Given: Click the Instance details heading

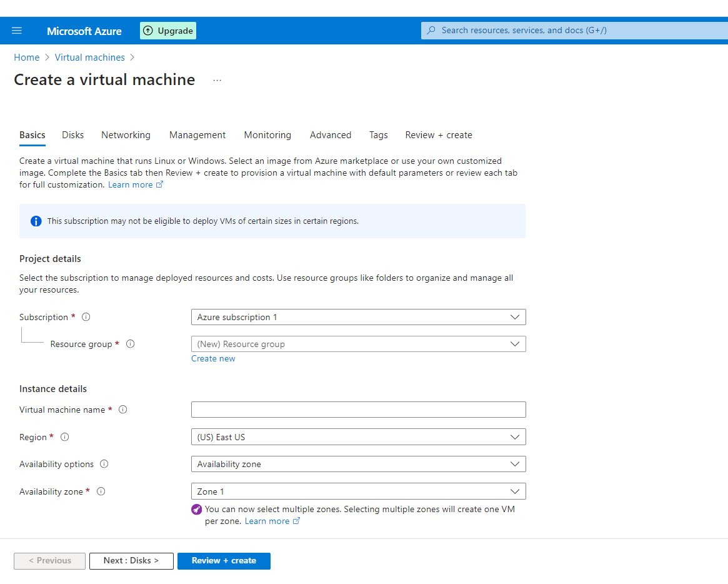Looking at the screenshot, I should (x=53, y=389).
